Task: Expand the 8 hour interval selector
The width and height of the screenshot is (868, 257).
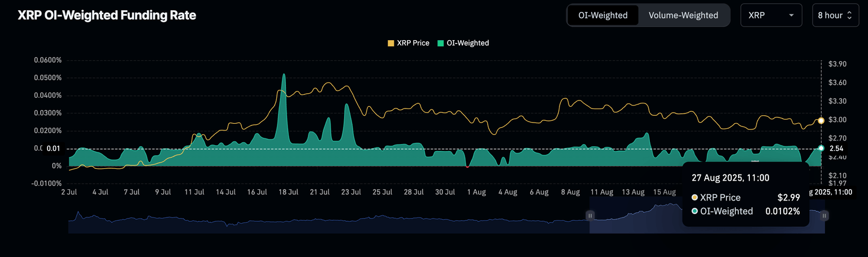Action: coord(834,15)
